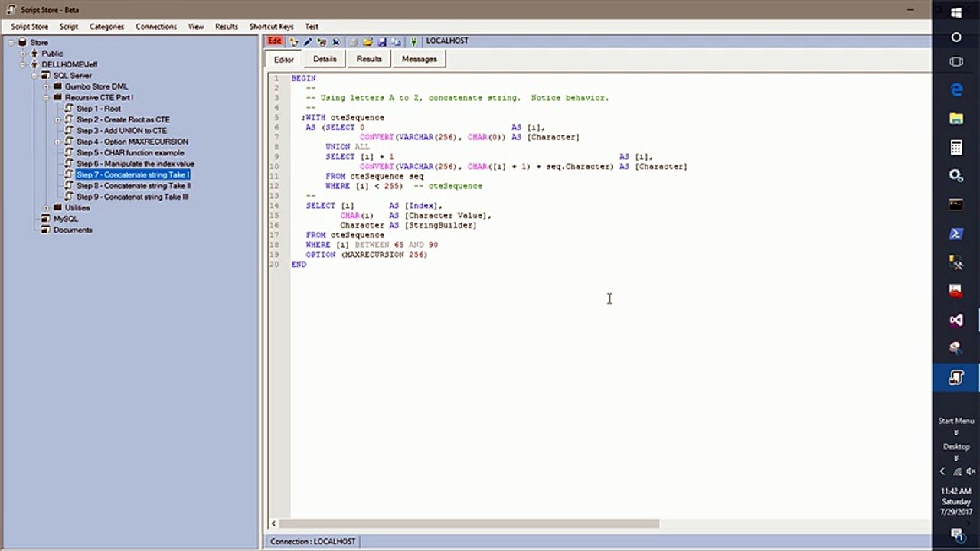The image size is (980, 551).
Task: Collapse the SQL Server tree node
Action: (x=34, y=76)
